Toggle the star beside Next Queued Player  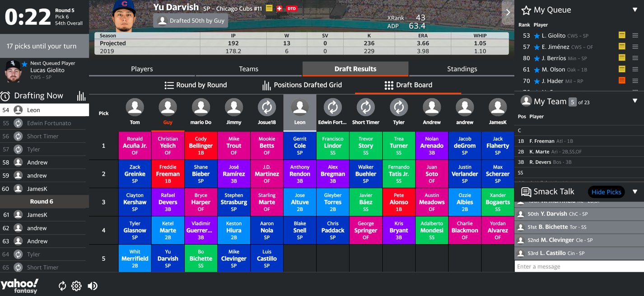coord(25,64)
